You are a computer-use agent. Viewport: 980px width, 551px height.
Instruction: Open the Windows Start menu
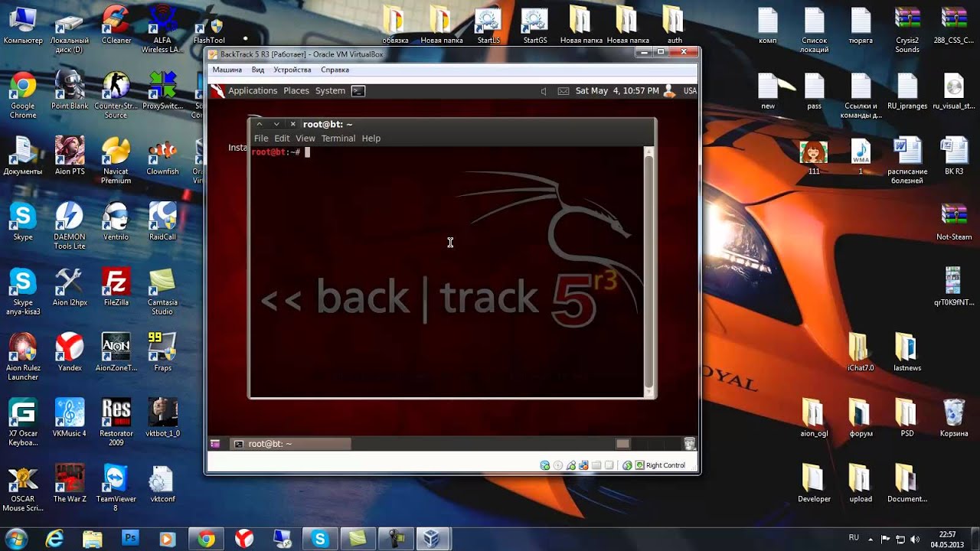16,538
